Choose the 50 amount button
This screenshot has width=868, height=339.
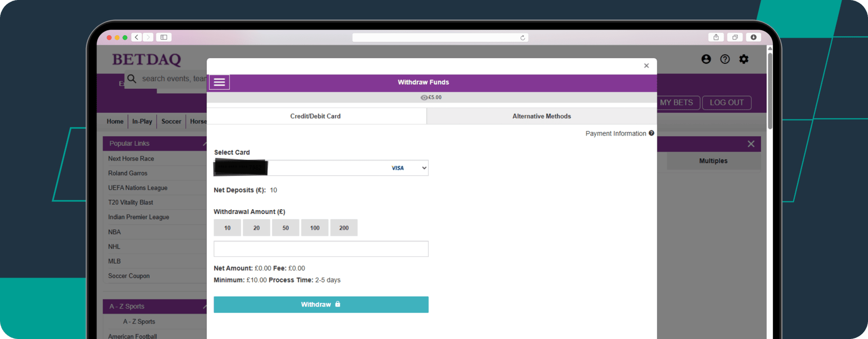click(x=285, y=228)
